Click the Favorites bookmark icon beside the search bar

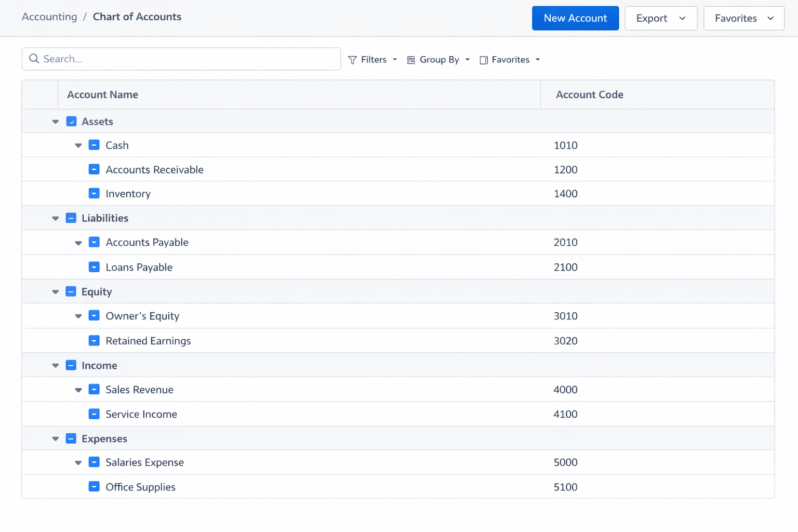pyautogui.click(x=484, y=59)
